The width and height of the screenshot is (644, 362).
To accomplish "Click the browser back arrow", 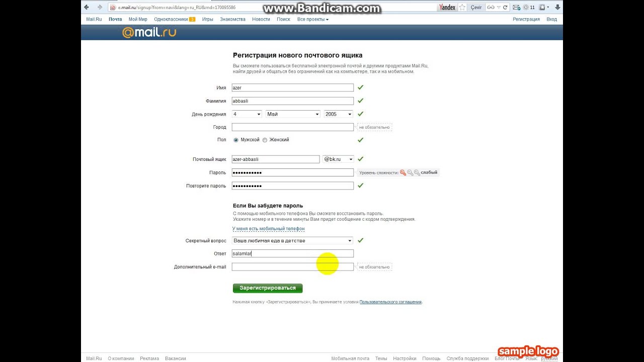I will click(x=87, y=7).
